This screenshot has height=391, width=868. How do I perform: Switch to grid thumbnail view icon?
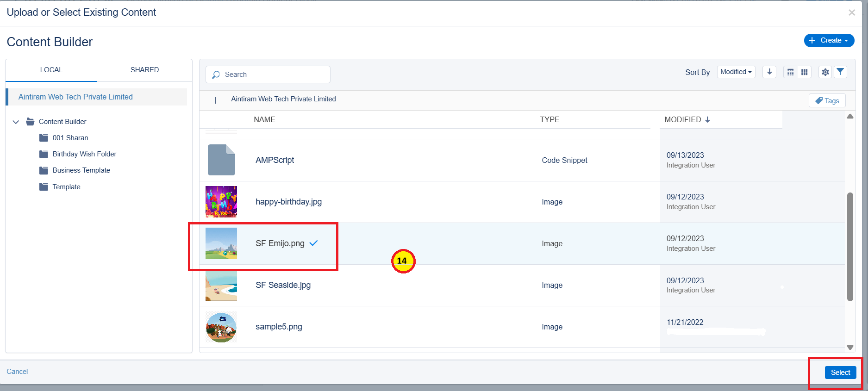pyautogui.click(x=805, y=72)
